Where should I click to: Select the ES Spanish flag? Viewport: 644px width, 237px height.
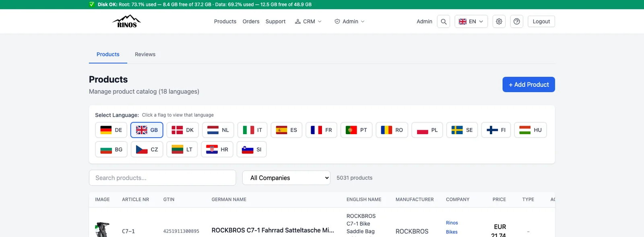click(287, 130)
